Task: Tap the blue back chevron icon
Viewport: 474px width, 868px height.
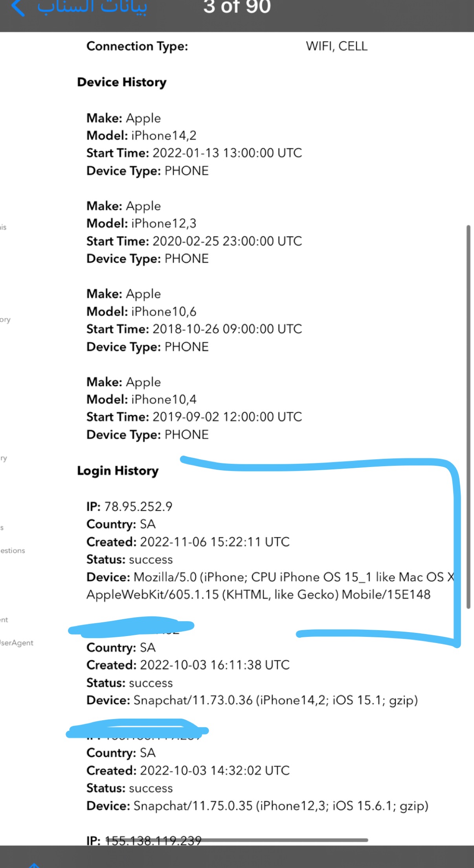Action: pyautogui.click(x=18, y=7)
